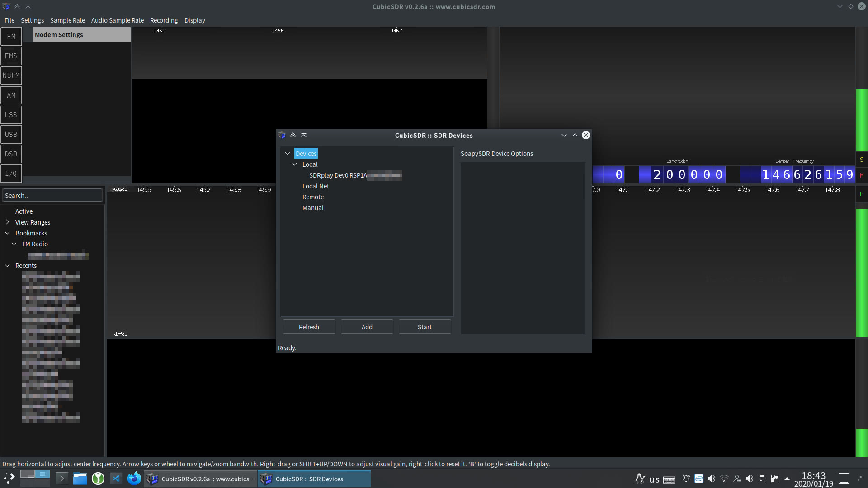Screen dimensions: 868x488
Task: Collapse the Bookmarks group
Action: 7,233
